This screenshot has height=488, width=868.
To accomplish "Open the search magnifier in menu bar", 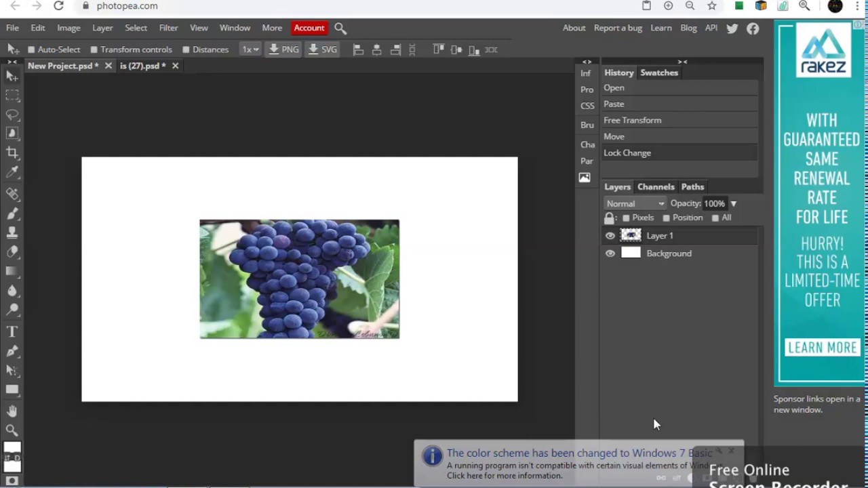I will pyautogui.click(x=340, y=28).
